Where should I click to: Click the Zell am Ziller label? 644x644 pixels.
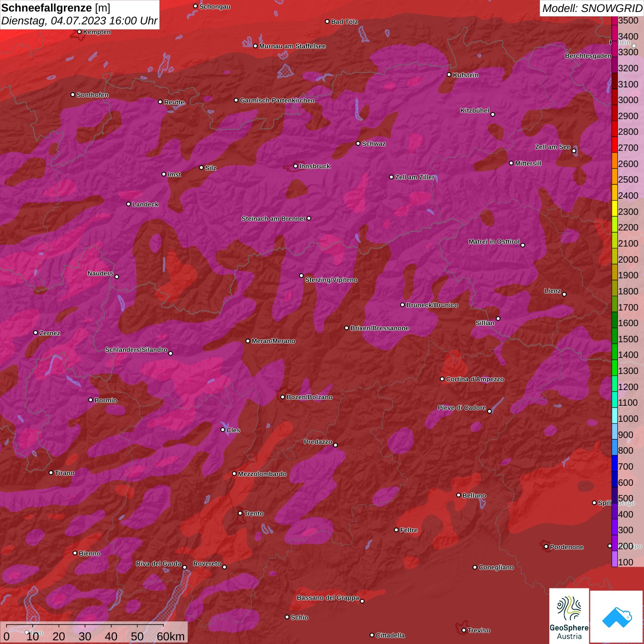pyautogui.click(x=414, y=177)
